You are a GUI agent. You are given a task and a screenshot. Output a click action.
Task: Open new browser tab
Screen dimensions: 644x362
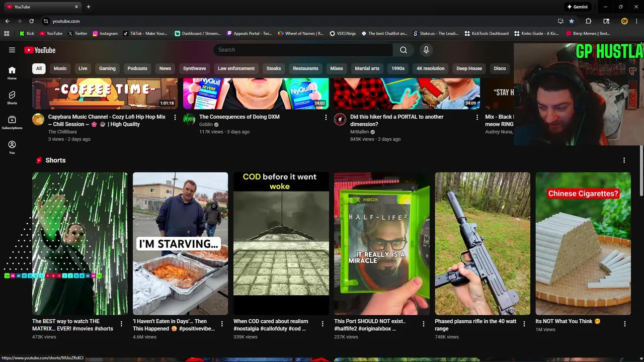click(89, 7)
